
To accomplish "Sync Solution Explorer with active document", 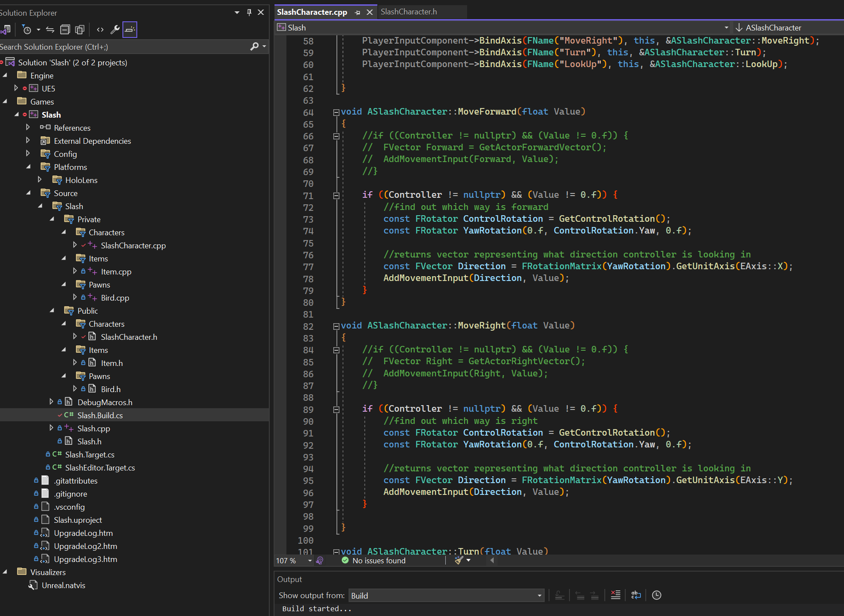I will (50, 30).
